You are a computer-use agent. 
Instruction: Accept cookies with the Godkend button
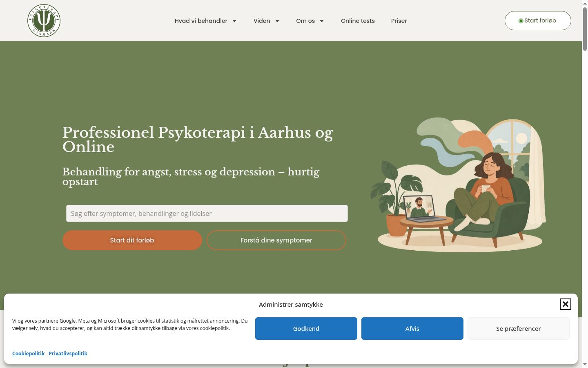306,328
